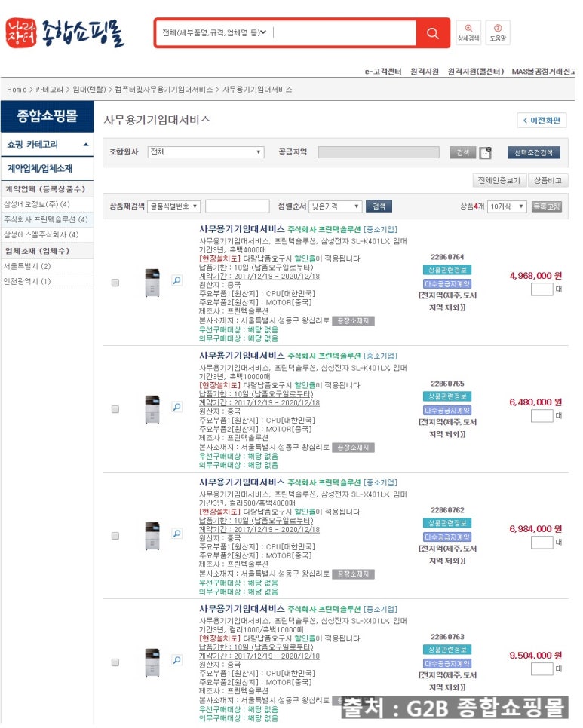Click 다수공급자계약 for product 22860762

pyautogui.click(x=447, y=537)
